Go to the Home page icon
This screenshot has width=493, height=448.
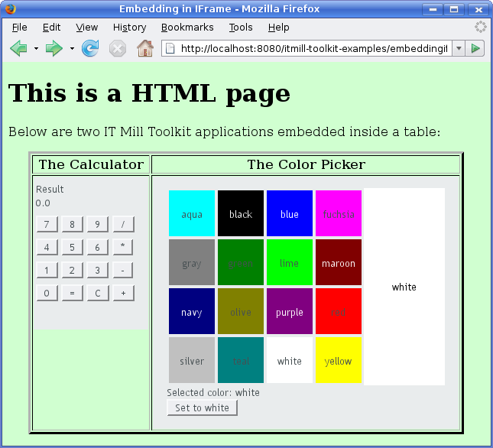point(144,49)
